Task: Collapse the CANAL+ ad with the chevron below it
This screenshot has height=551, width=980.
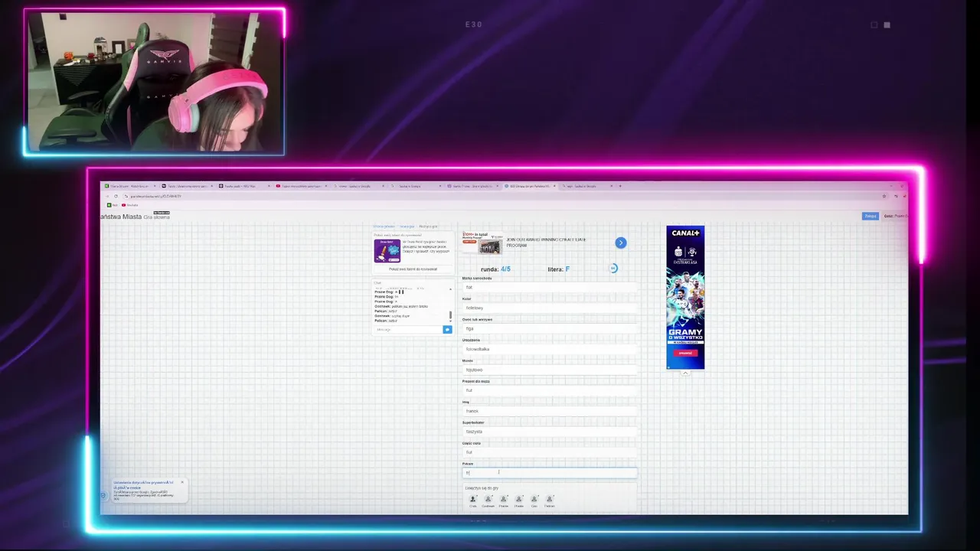Action: 685,373
